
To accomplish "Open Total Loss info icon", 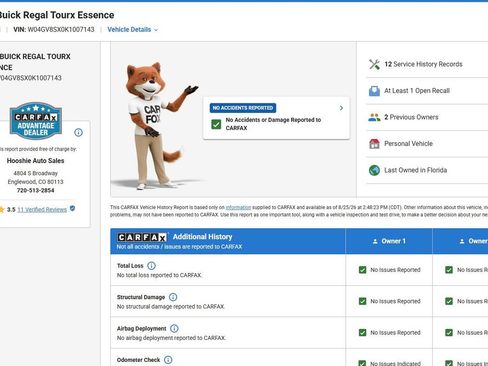I will tap(151, 266).
